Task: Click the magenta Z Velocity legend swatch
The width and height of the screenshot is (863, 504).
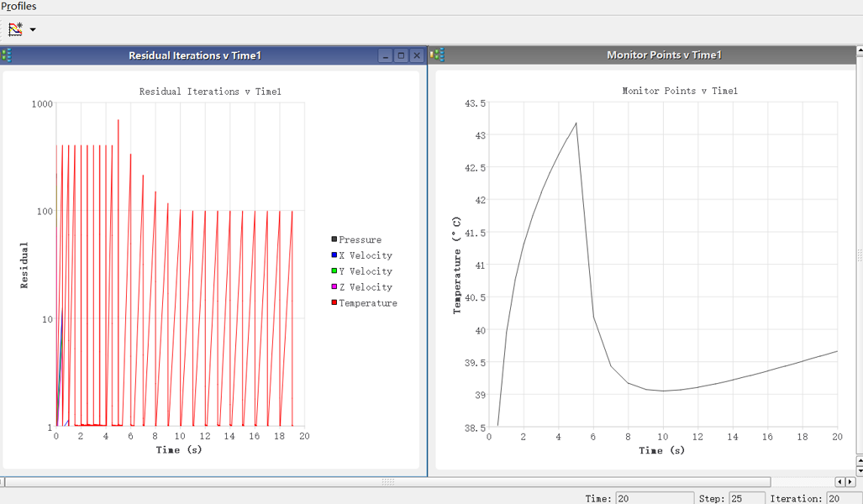Action: [334, 287]
